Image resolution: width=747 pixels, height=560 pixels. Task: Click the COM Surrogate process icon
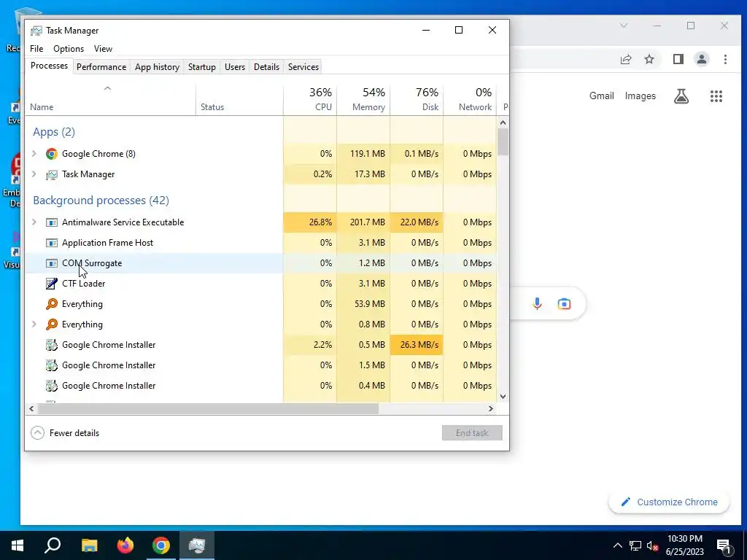coord(52,263)
